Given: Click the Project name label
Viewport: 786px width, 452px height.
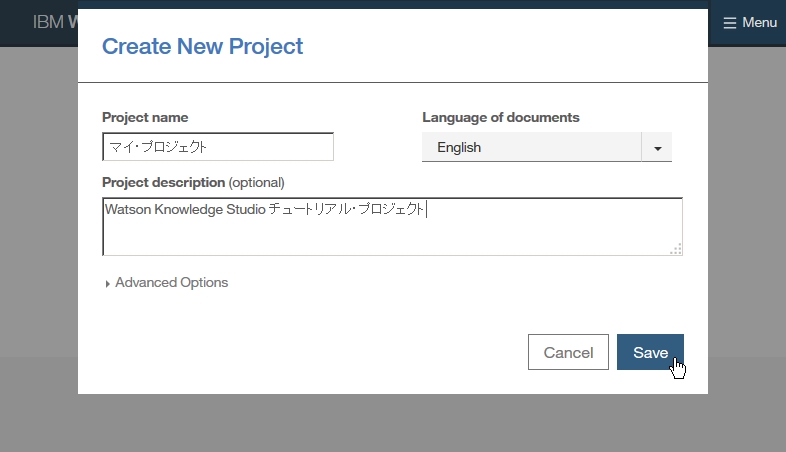Looking at the screenshot, I should 145,117.
